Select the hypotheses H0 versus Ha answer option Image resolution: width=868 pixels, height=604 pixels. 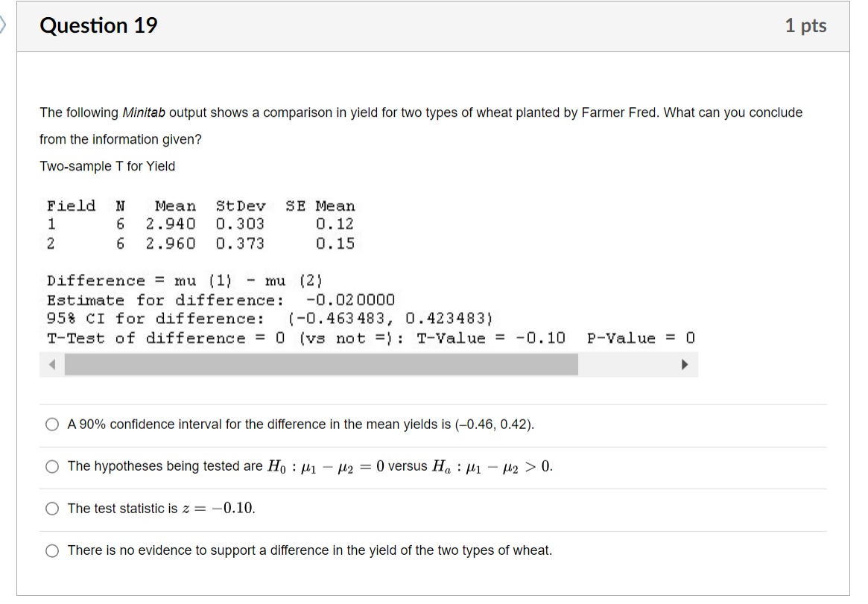(52, 466)
